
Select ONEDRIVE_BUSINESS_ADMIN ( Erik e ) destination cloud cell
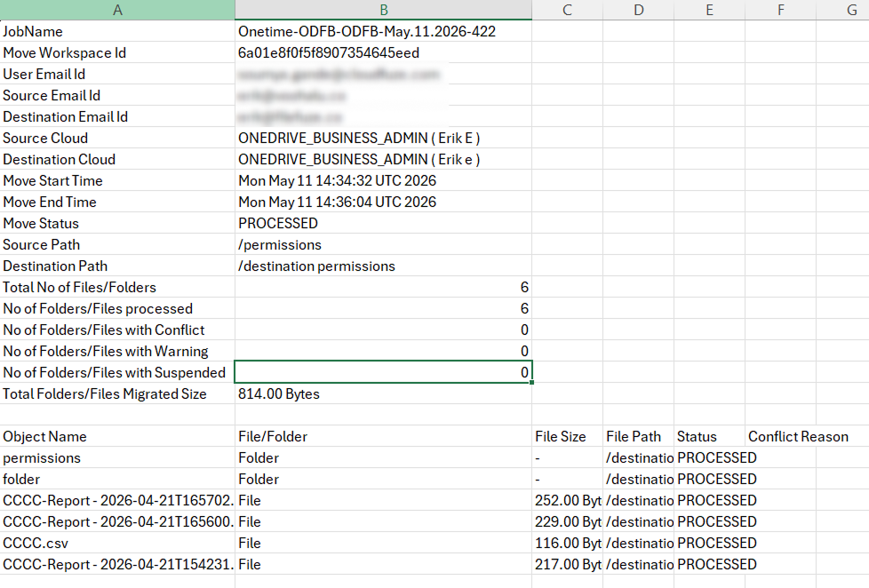point(384,160)
